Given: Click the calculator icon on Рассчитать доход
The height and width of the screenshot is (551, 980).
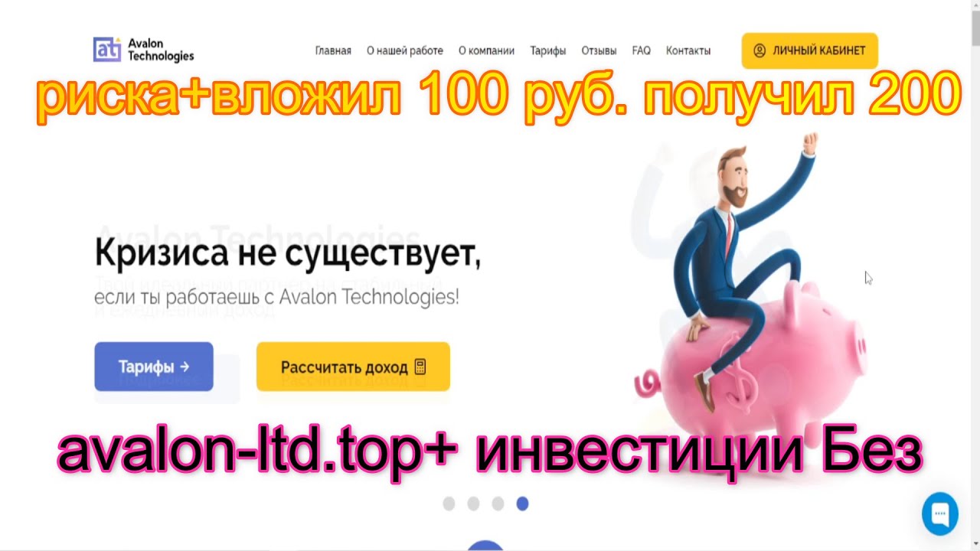Looking at the screenshot, I should point(420,367).
